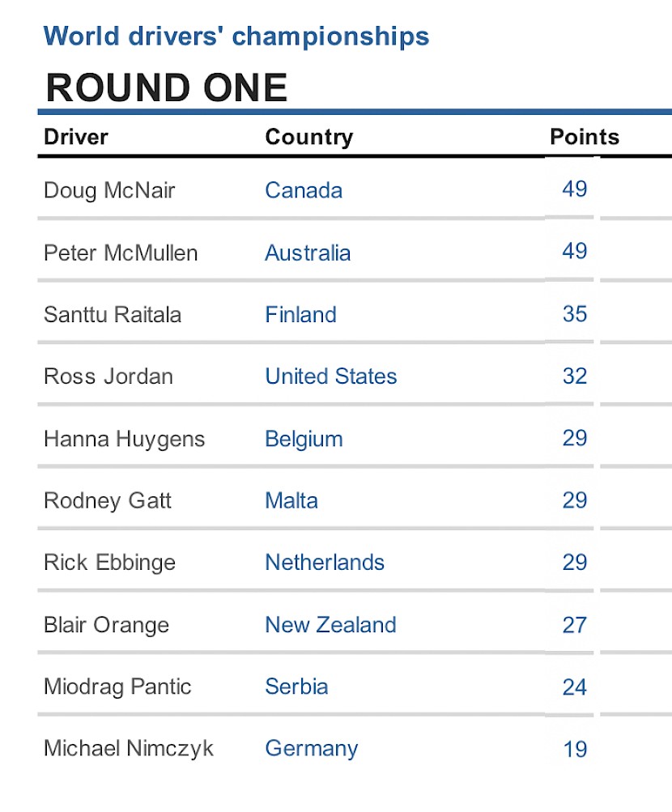Select Doug McNair's 49 points value
Screen dimensions: 672x812
click(575, 189)
